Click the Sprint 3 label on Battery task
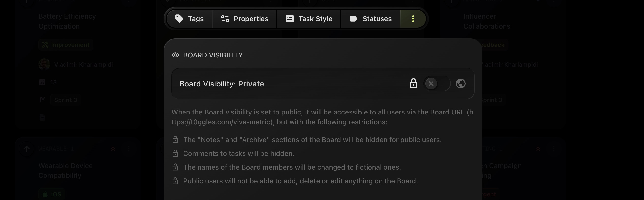Viewport: 644px width, 200px height. pos(65,100)
